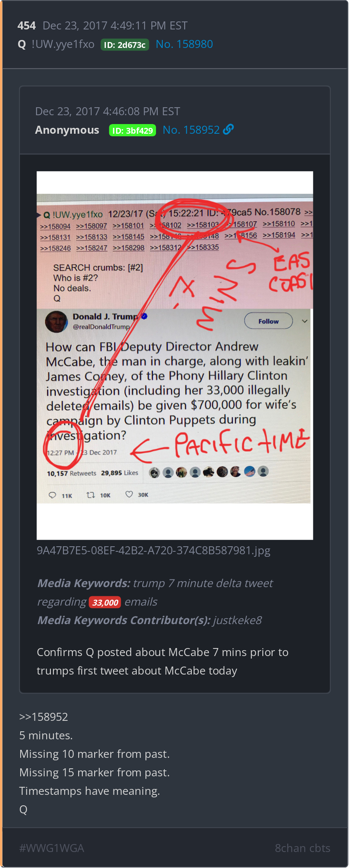Expand the chevron next to Follow
The image size is (349, 868).
305,321
